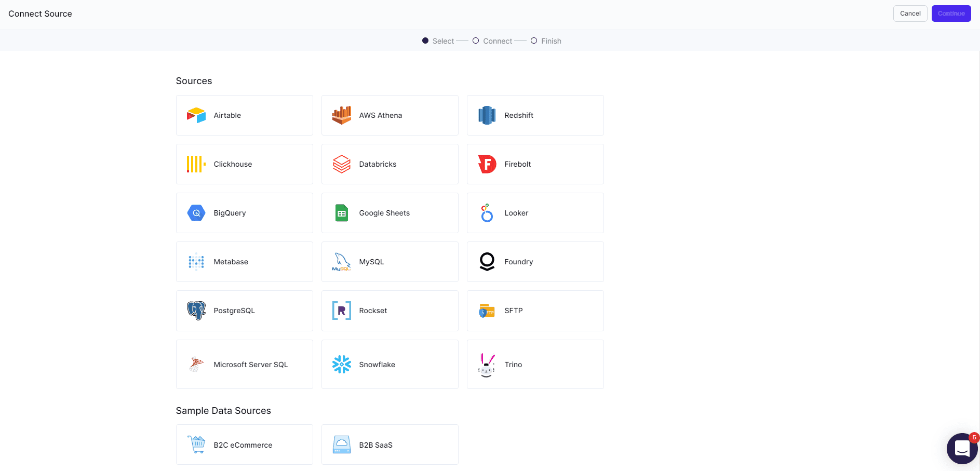Click the Finish step circle
The image size is (980, 471).
click(533, 40)
